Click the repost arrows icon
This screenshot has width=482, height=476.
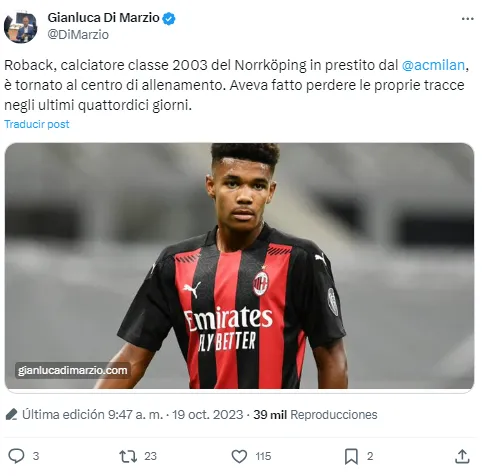128,456
